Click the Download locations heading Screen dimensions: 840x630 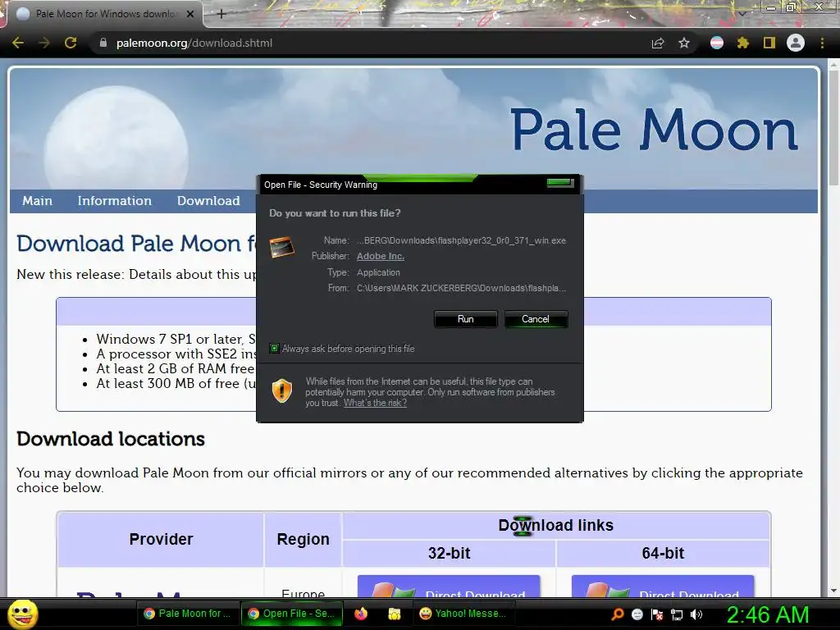(111, 439)
